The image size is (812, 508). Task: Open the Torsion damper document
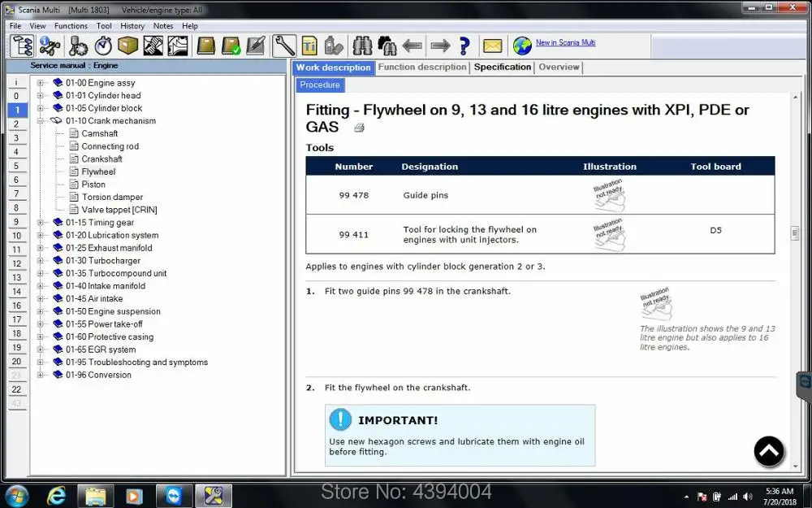point(112,197)
